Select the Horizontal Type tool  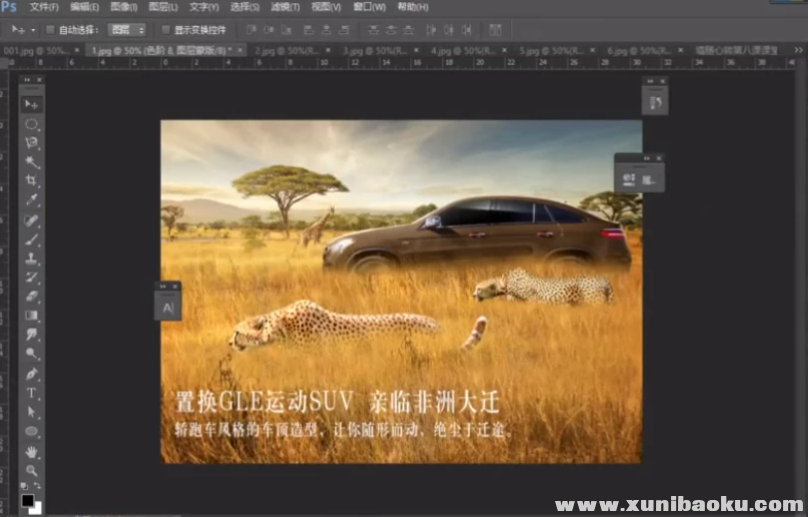point(32,393)
